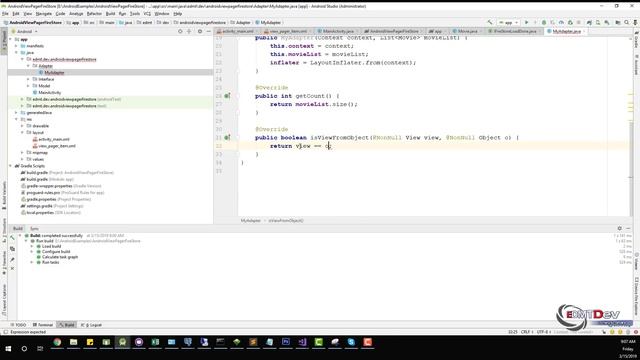The image size is (640, 360).
Task: Expand the Run tasks step in Build output
Action: [x=32, y=262]
